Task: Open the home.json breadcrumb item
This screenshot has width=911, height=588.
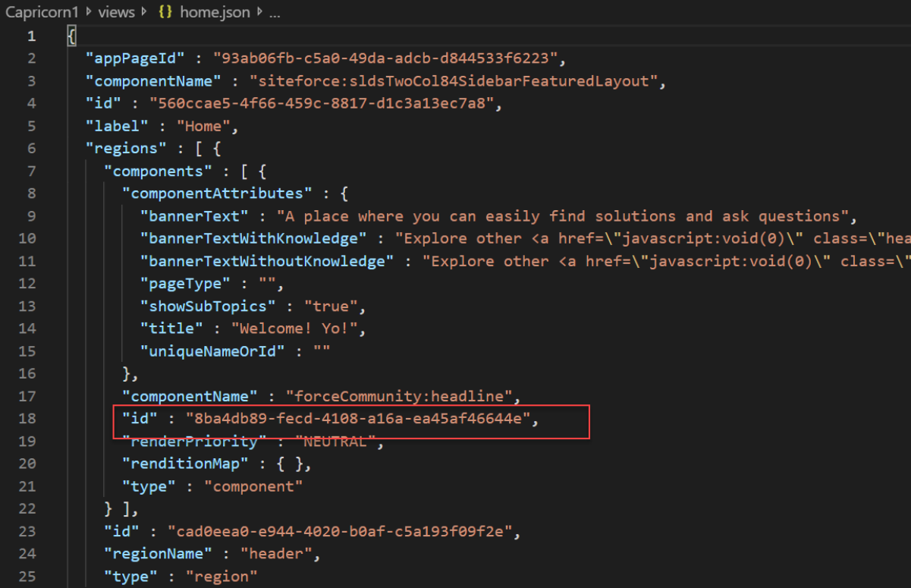Action: point(215,12)
